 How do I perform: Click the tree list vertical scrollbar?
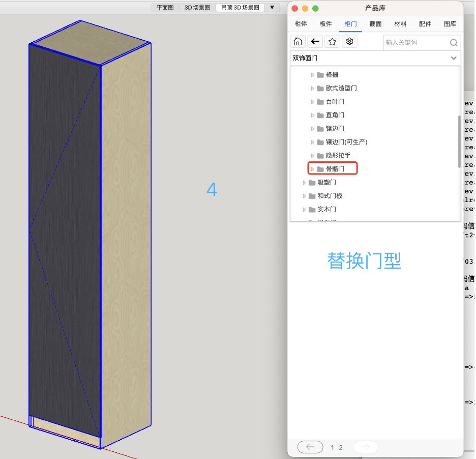click(x=460, y=141)
